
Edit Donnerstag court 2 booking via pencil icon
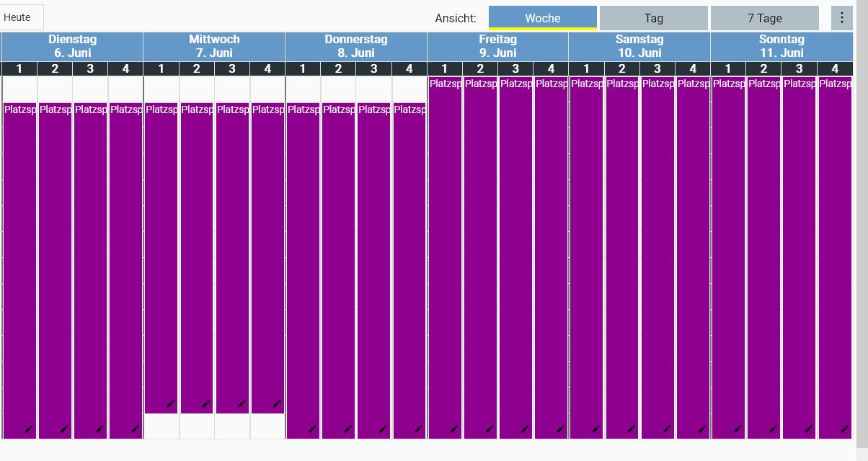tap(348, 429)
